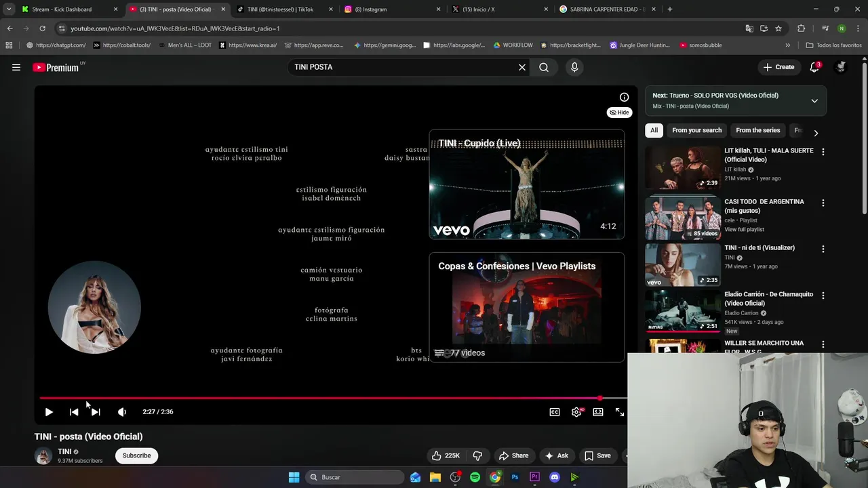Open options for De Chamaquito video
The width and height of the screenshot is (868, 488).
click(x=823, y=296)
